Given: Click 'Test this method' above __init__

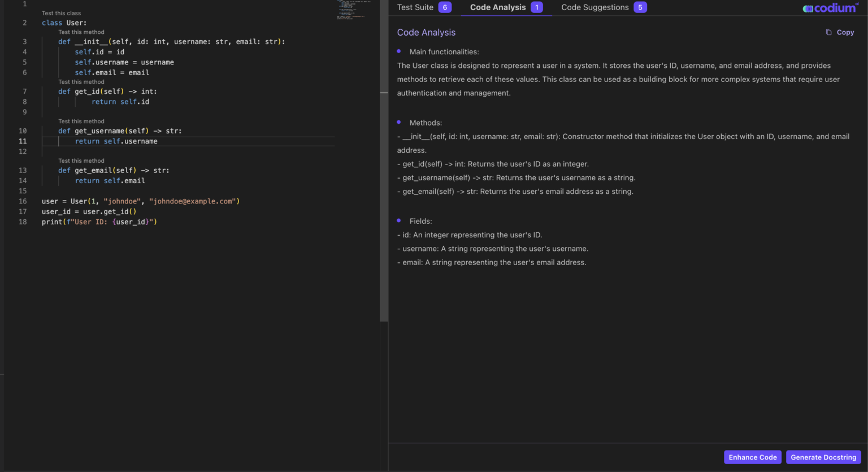Looking at the screenshot, I should tap(81, 32).
